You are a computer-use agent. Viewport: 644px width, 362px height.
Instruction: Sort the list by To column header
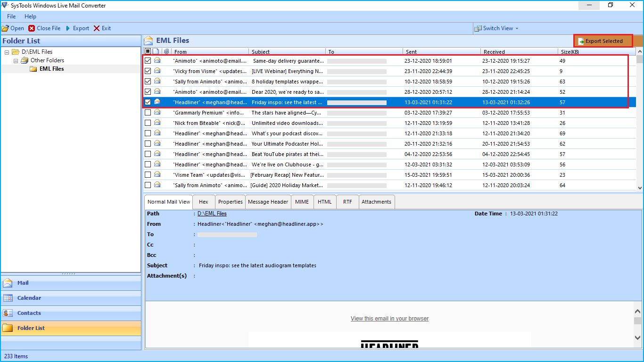pos(364,52)
